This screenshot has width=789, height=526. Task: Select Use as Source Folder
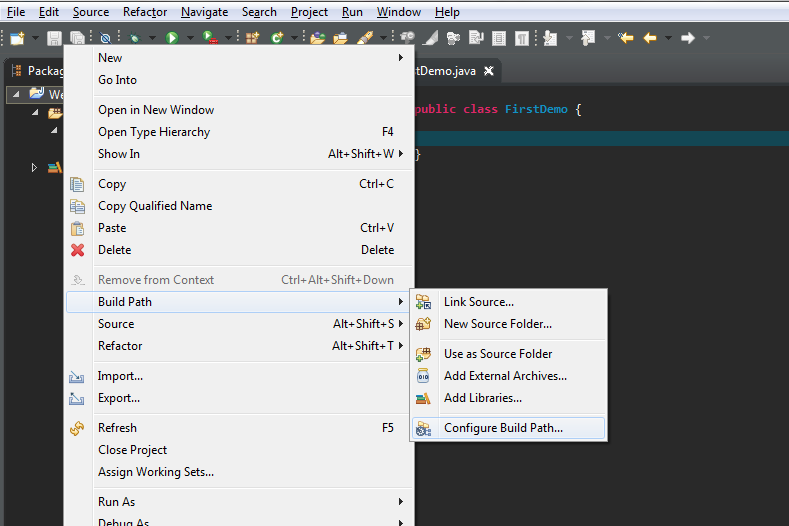point(508,354)
